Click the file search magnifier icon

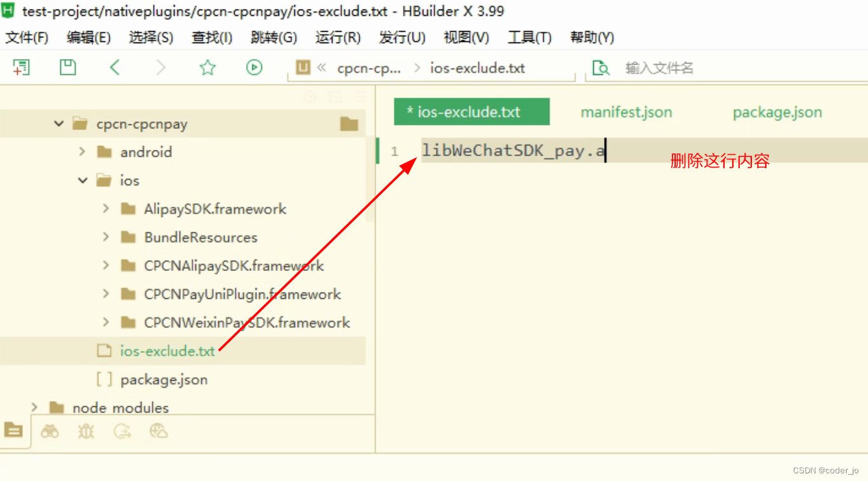point(600,68)
